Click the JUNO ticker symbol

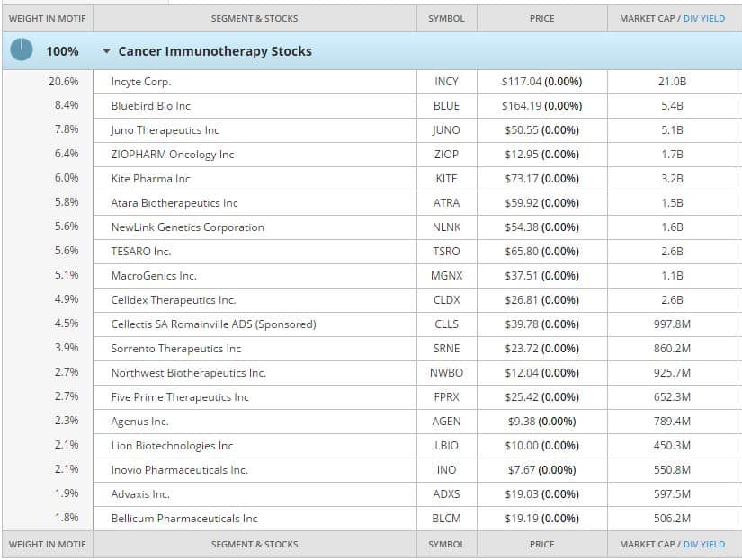coord(446,130)
